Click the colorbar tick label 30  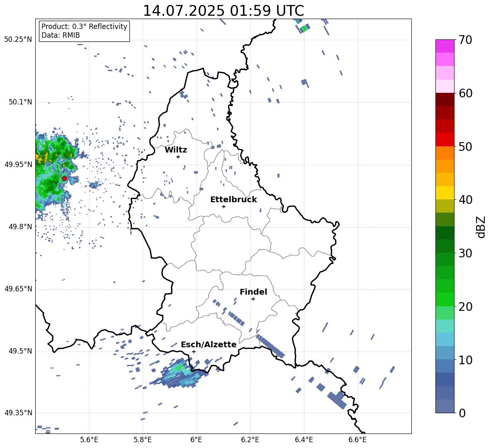465,253
